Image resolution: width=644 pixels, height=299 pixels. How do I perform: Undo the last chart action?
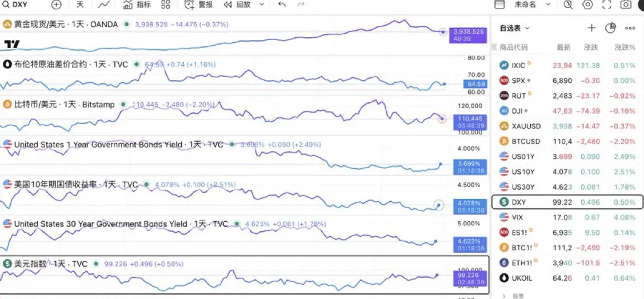282,5
